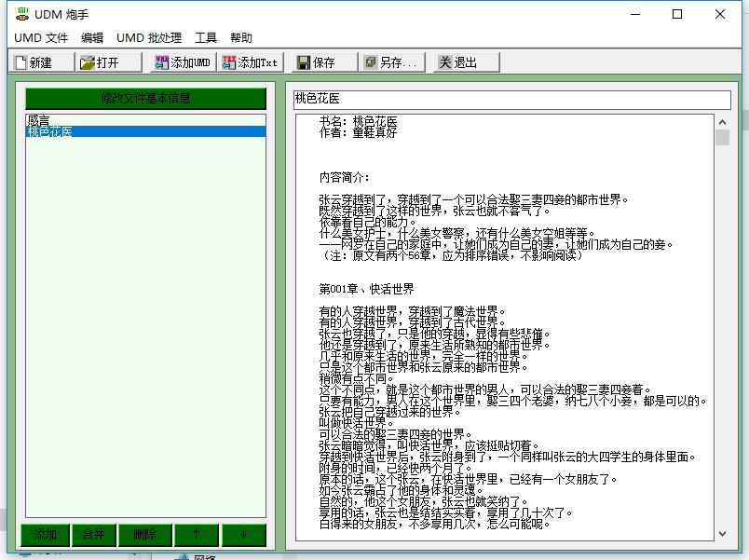Viewport: 749px width, 560px height.
Task: Click the line 稍微有点不同。
Action: point(357,379)
